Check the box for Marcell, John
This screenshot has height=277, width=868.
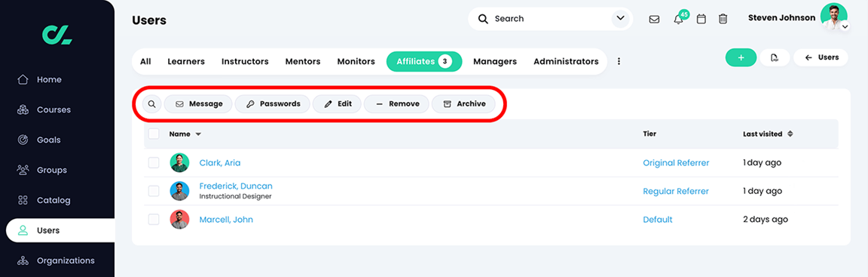pos(154,220)
